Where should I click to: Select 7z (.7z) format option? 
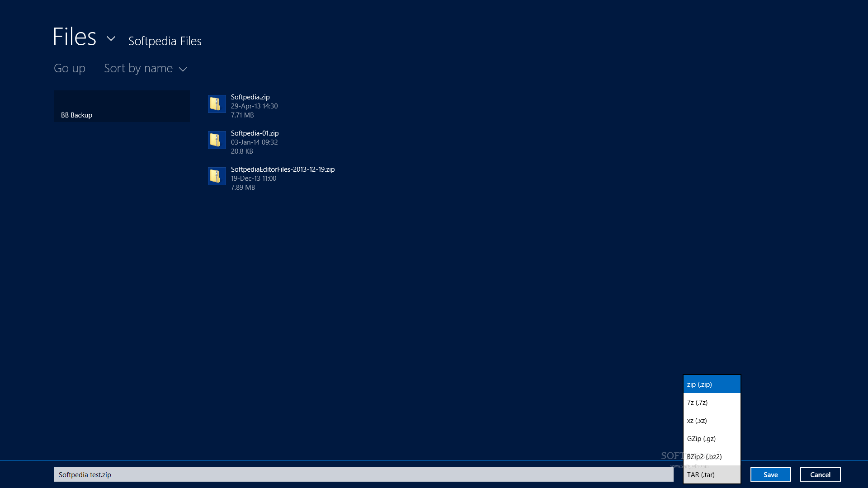coord(711,403)
